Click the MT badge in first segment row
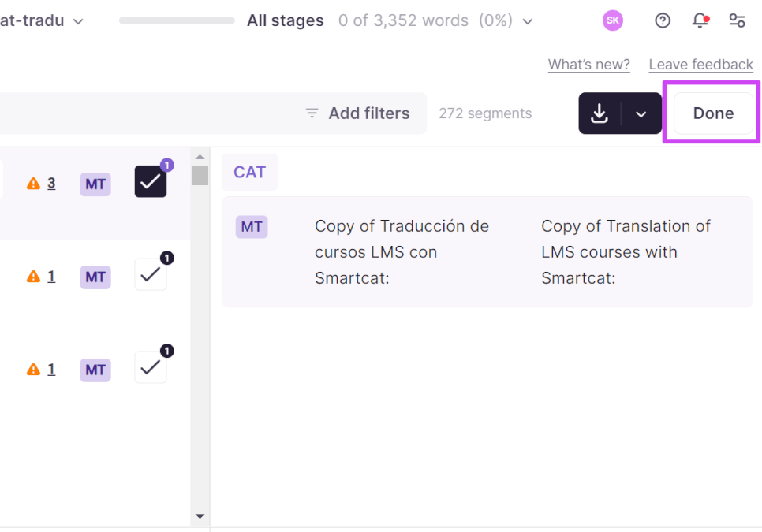 coord(95,184)
